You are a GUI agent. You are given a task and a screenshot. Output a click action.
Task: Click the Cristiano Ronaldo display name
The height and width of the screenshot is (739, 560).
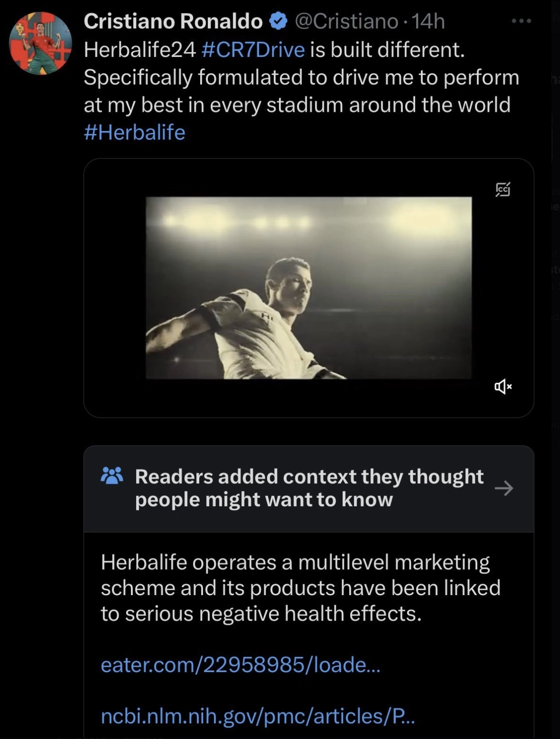click(x=173, y=21)
